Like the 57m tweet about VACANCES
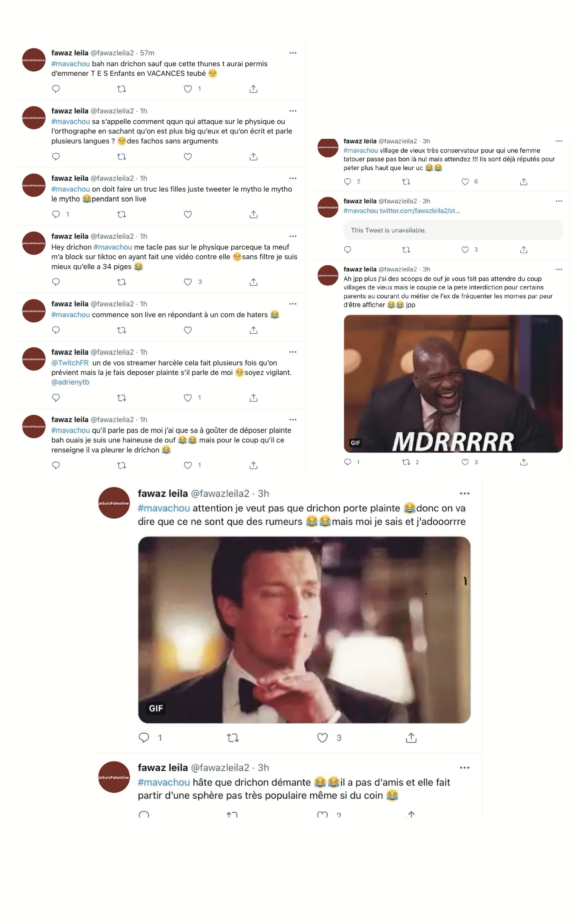The image size is (584, 924). point(187,89)
